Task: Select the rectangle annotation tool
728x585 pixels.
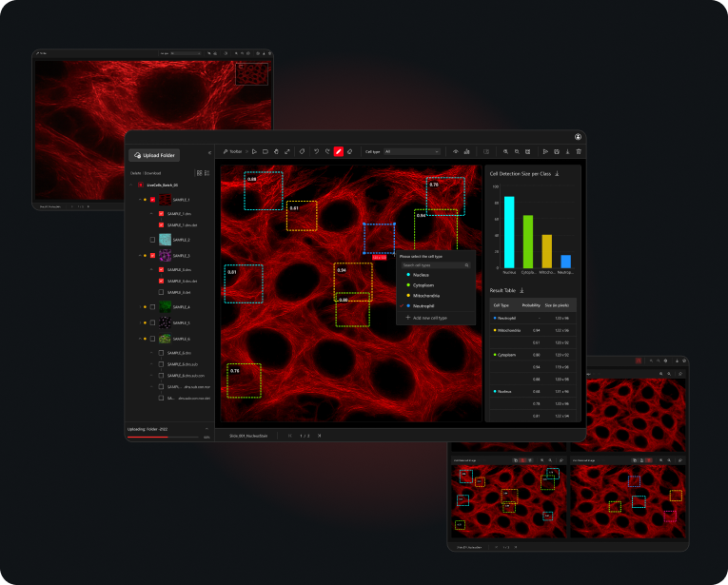Action: (266, 151)
